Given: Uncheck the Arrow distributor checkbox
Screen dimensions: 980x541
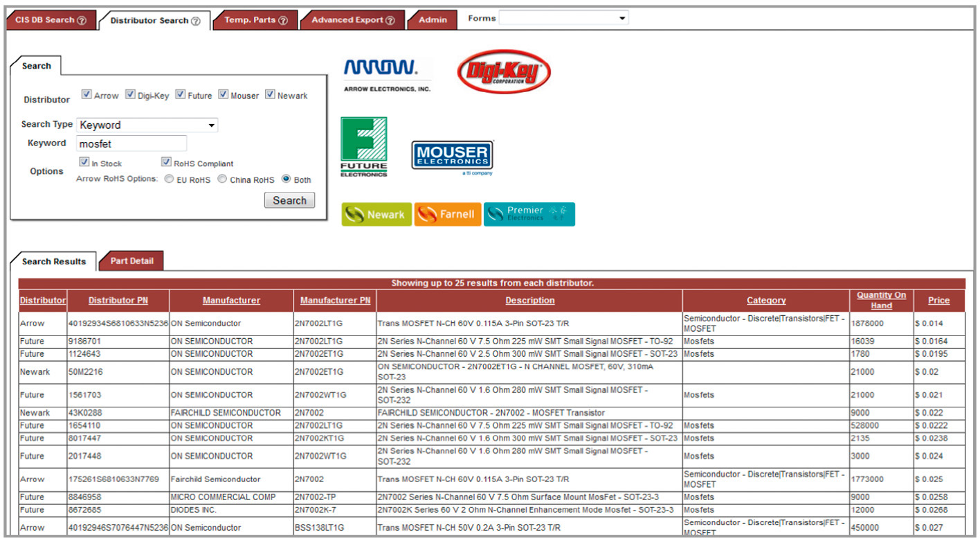Looking at the screenshot, I should 86,95.
